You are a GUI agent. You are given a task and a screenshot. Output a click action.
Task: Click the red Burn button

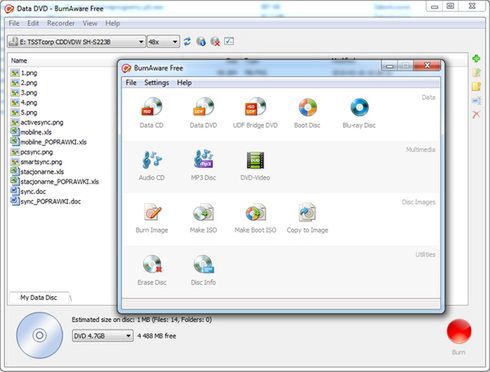[x=459, y=331]
